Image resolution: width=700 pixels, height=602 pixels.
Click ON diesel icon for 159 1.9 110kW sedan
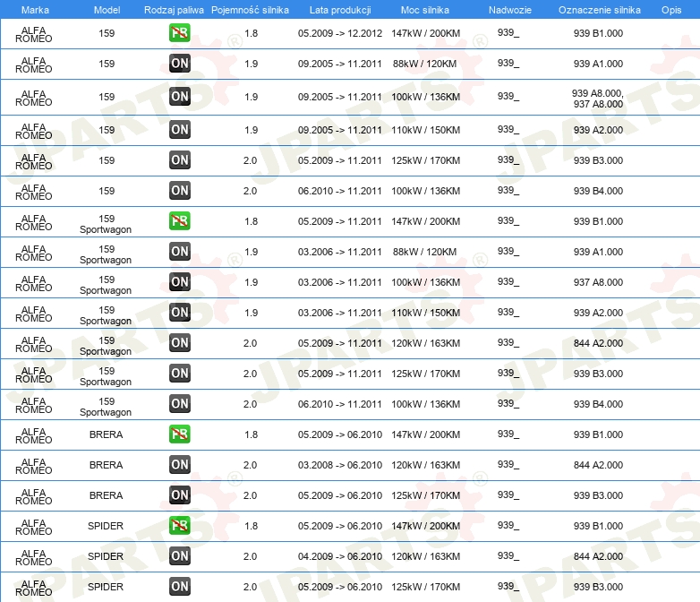(x=179, y=130)
